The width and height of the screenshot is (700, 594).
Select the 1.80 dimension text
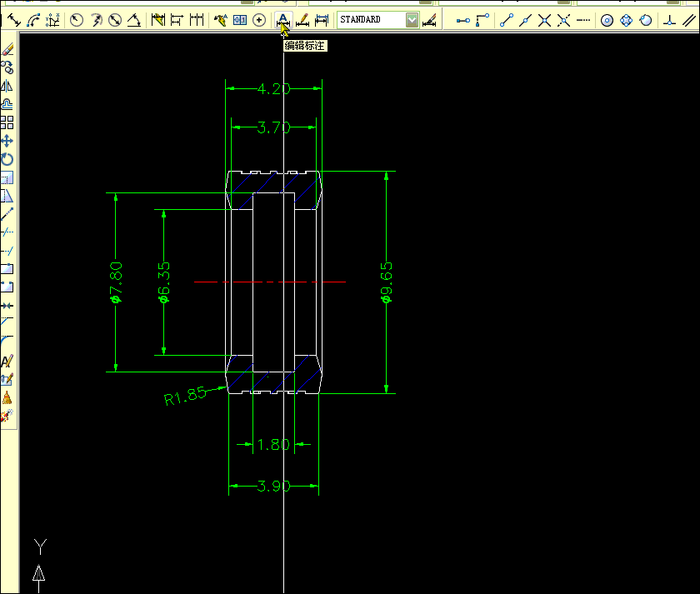coord(273,445)
